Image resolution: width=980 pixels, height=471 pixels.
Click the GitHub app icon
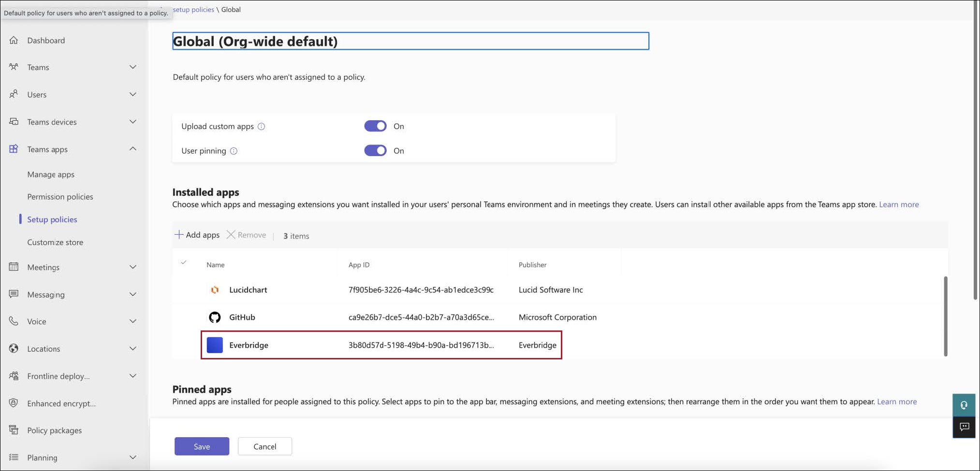(215, 317)
